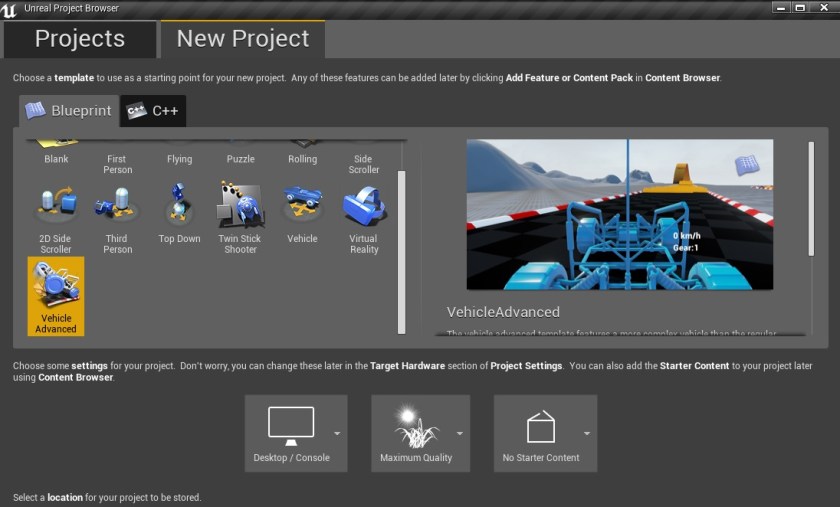The image size is (840, 507).
Task: Click the template list vertical scrollbar
Action: pos(402,250)
